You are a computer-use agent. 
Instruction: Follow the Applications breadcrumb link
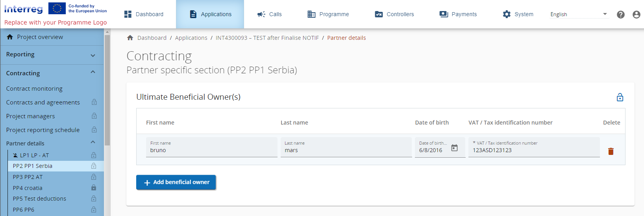[x=191, y=38]
